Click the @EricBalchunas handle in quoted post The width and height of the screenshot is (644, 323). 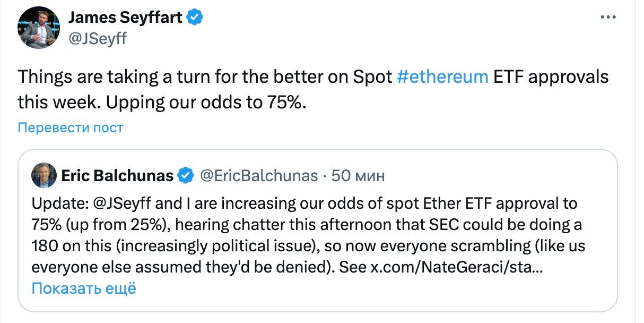[258, 175]
